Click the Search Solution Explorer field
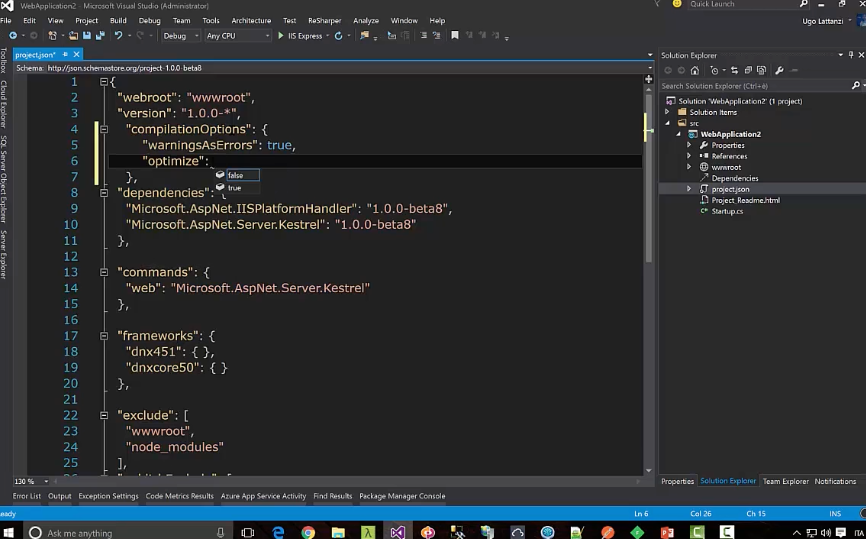The height and width of the screenshot is (539, 866). point(755,86)
